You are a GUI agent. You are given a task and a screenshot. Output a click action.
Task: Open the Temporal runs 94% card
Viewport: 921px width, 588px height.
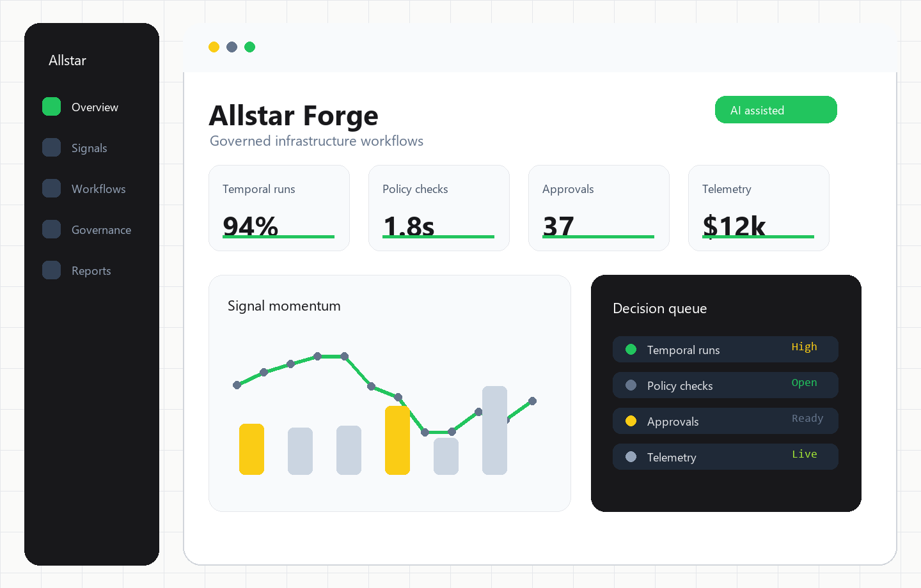(x=279, y=208)
